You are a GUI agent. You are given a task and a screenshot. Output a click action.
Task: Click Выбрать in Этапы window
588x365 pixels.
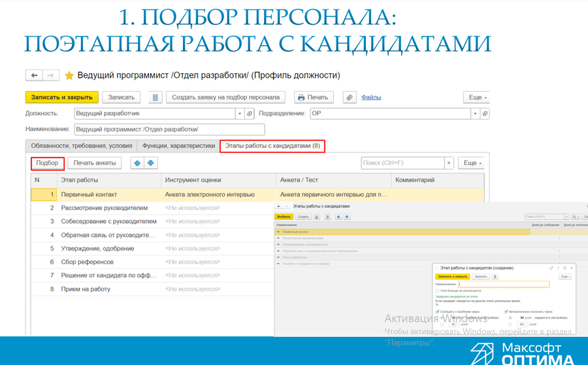tap(284, 217)
